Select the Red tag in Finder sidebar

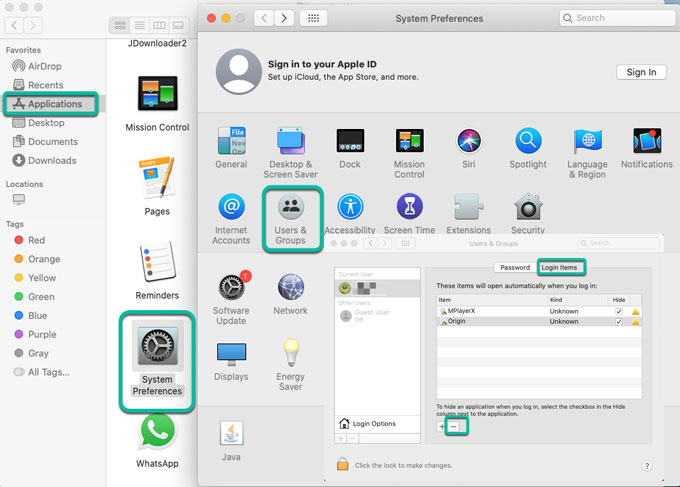[x=37, y=240]
